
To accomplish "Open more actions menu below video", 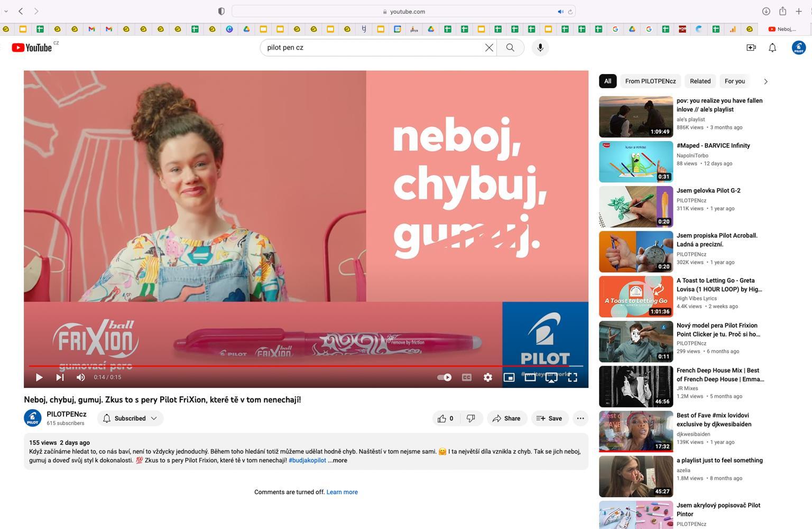I will pyautogui.click(x=580, y=419).
